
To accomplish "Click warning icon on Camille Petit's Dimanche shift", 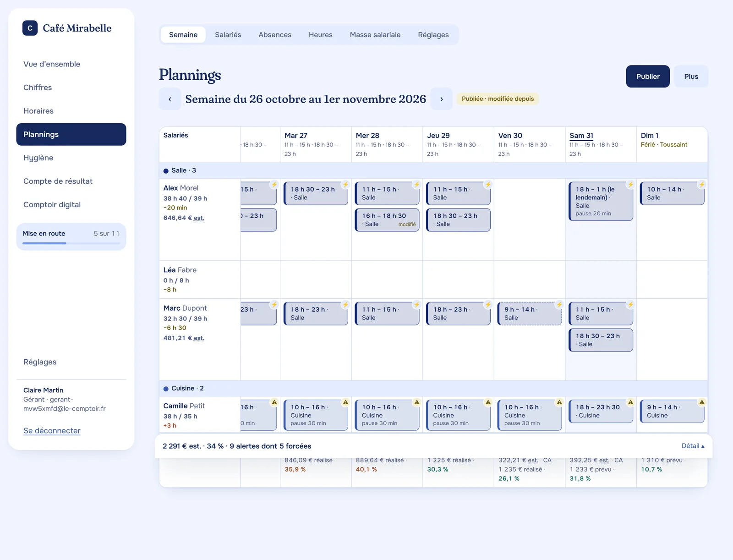I will pyautogui.click(x=702, y=402).
